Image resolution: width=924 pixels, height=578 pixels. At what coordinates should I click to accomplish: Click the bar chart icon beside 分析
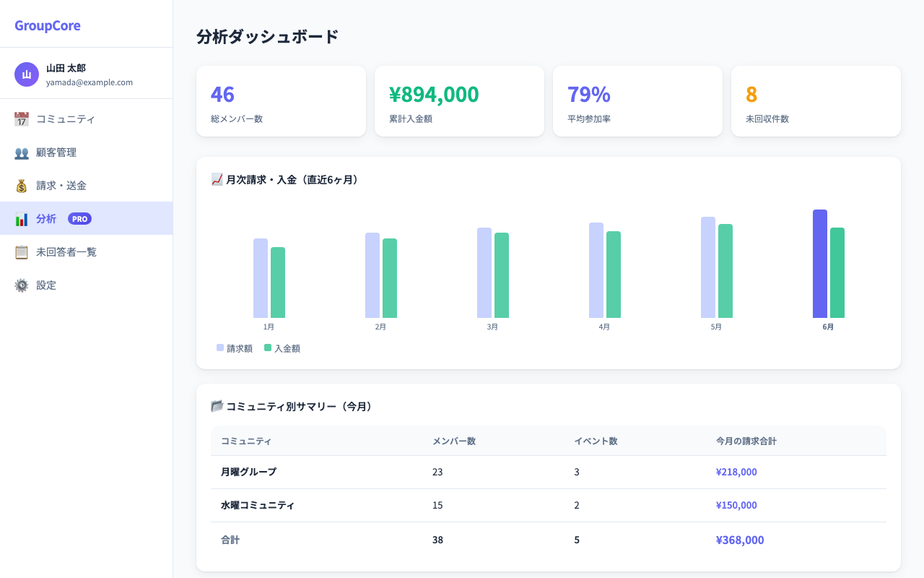[22, 219]
